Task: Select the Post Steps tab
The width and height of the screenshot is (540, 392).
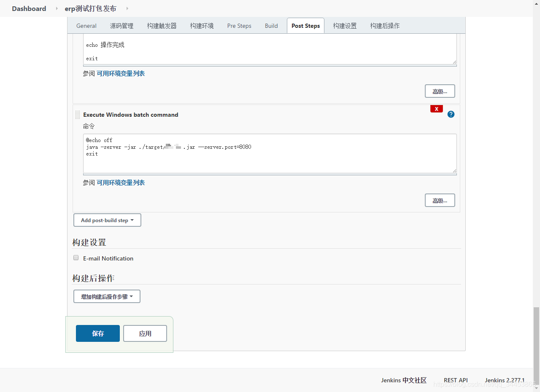Action: click(306, 26)
